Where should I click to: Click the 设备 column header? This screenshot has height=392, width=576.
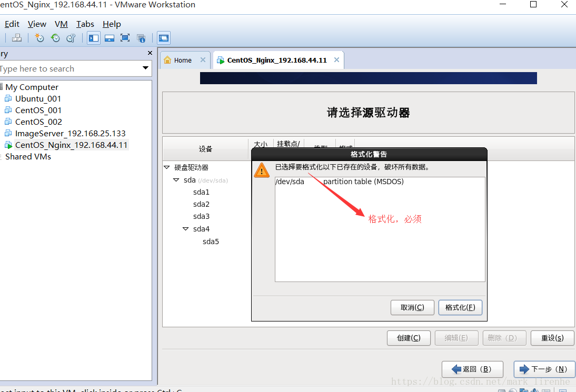click(x=206, y=149)
